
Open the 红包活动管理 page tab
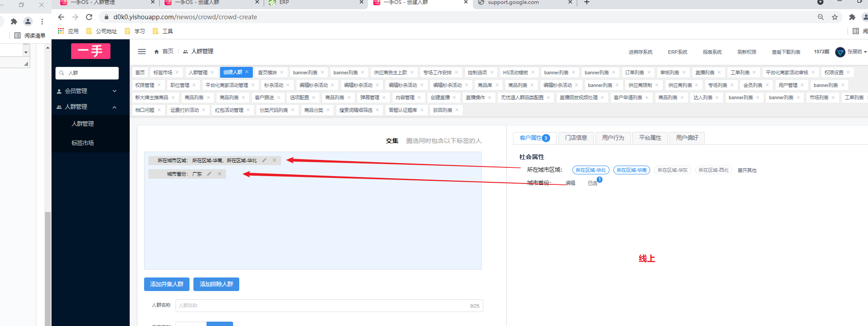coord(229,110)
